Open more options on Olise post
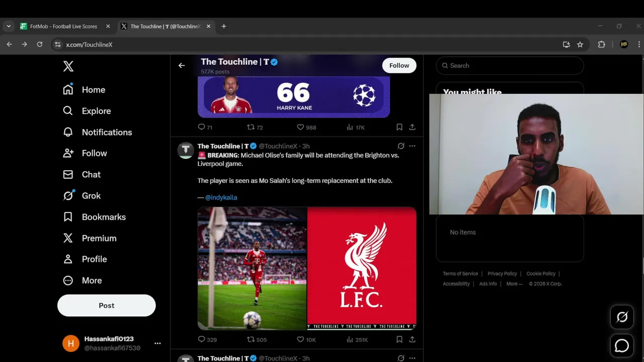 [x=412, y=146]
